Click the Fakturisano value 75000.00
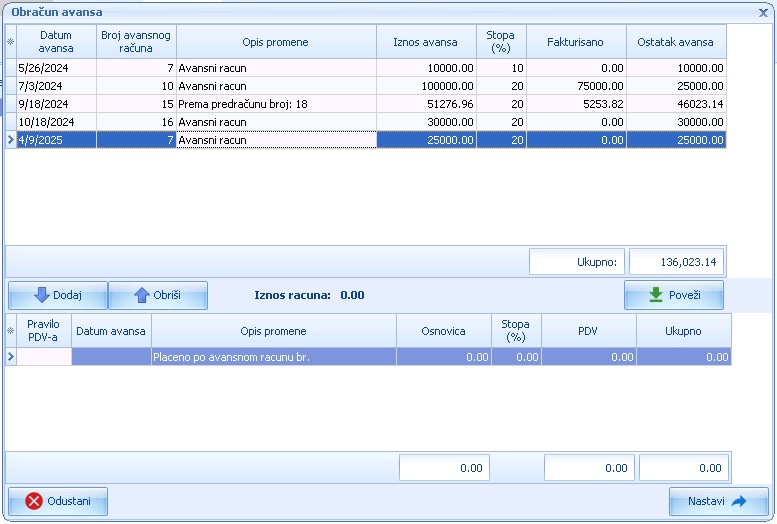 pos(576,86)
